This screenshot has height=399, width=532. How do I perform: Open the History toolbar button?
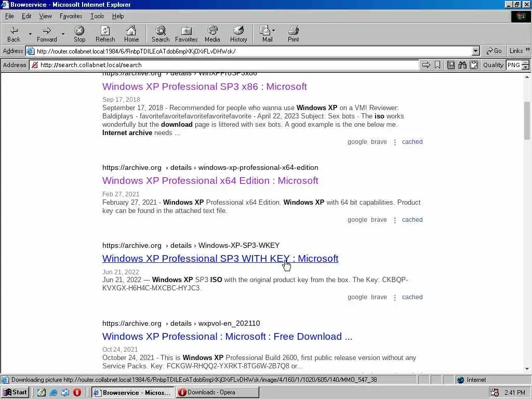tap(238, 34)
